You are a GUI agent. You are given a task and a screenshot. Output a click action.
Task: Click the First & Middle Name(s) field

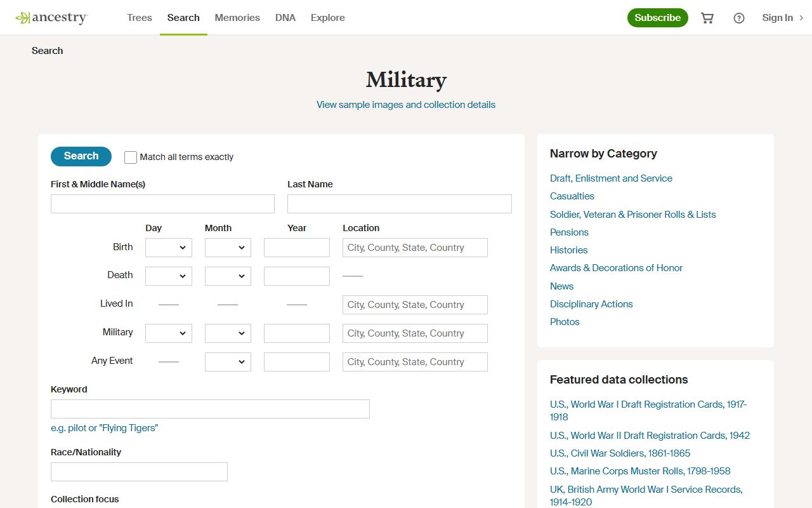[162, 204]
